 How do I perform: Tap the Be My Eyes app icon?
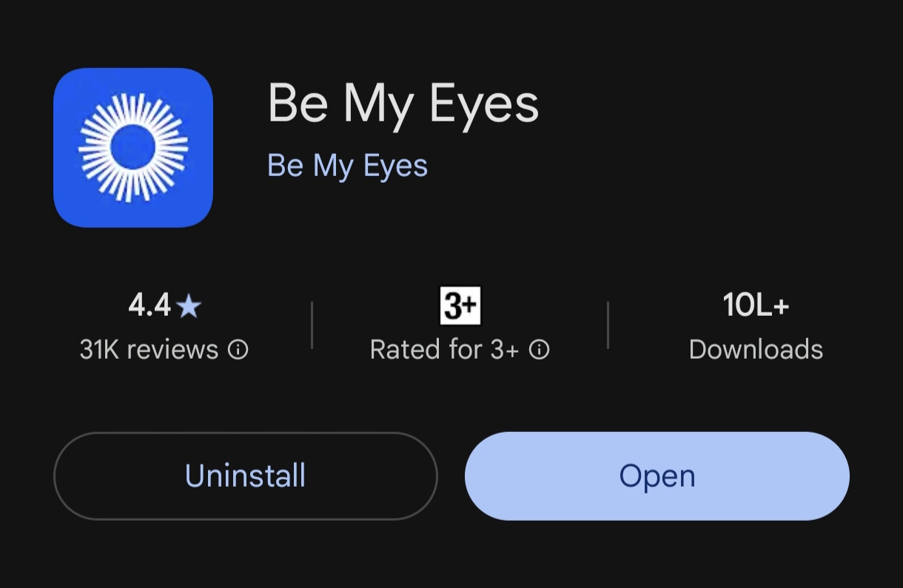click(x=133, y=147)
